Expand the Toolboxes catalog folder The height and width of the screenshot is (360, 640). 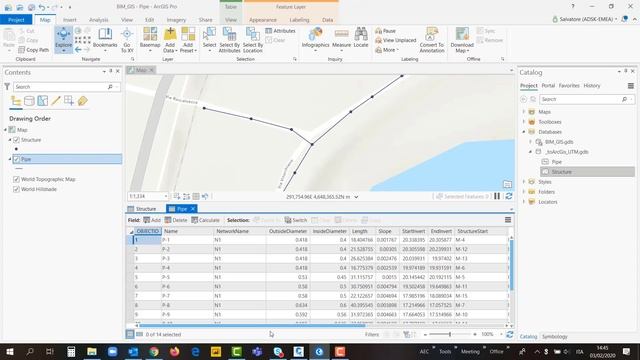(524, 122)
